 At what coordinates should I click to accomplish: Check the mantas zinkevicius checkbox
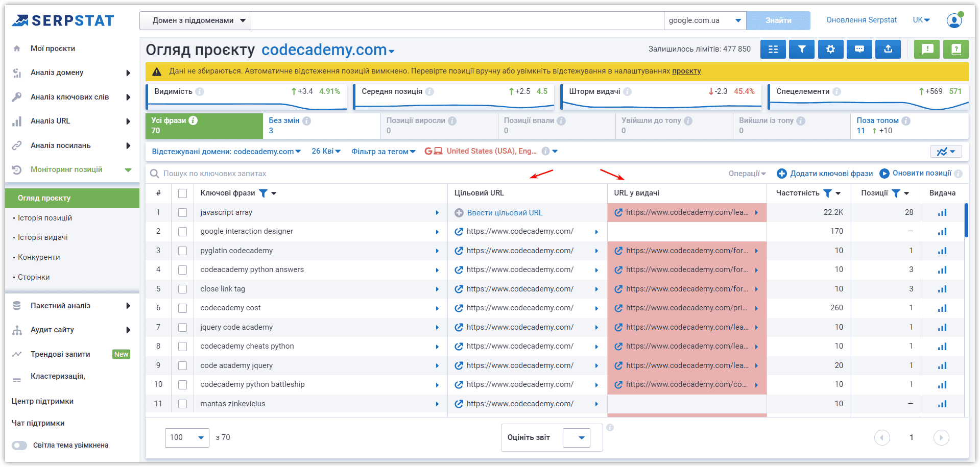point(182,404)
